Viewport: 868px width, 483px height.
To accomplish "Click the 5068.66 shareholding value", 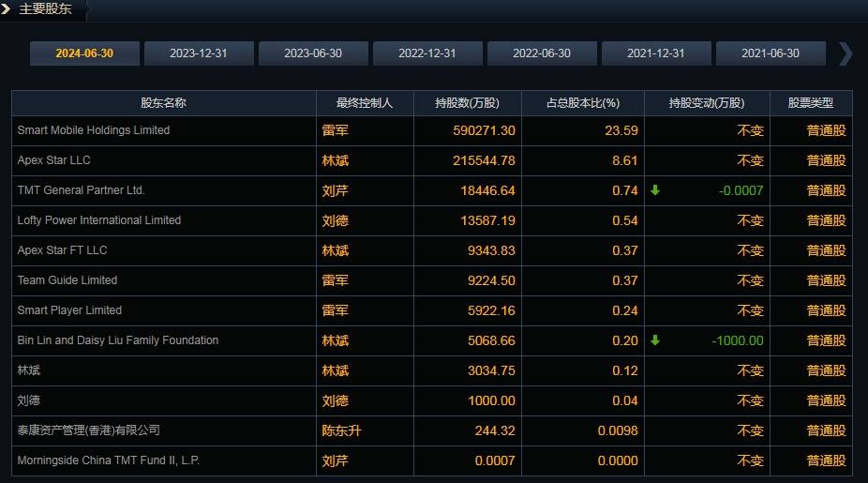I will click(x=491, y=340).
